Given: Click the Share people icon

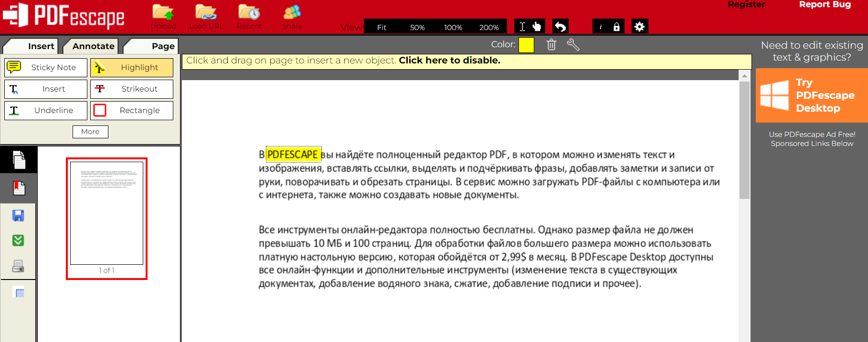Looking at the screenshot, I should pyautogui.click(x=292, y=12).
